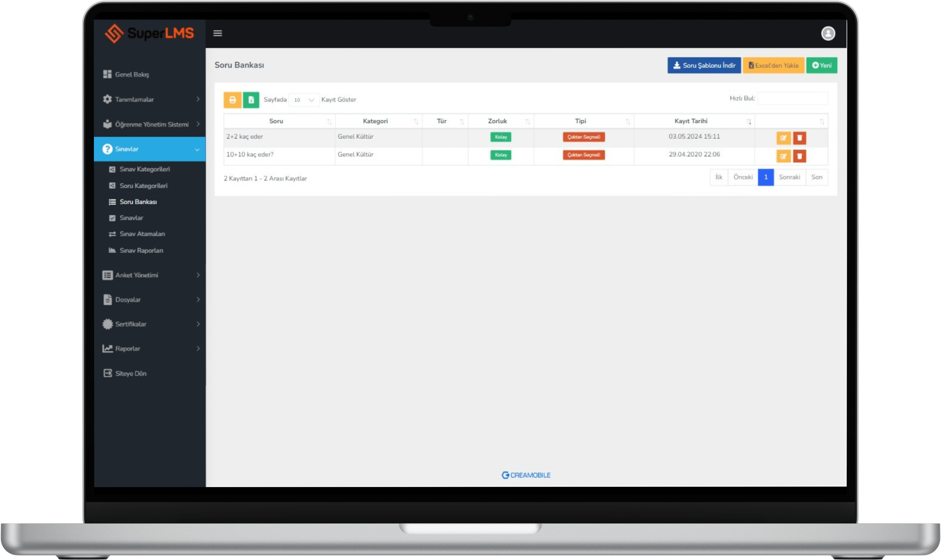
Task: Collapse the Sınavlar menu section
Action: [149, 149]
